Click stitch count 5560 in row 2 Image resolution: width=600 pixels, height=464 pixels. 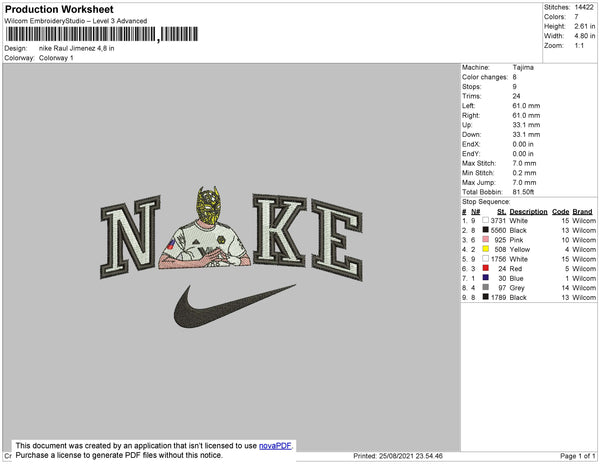pos(498,230)
